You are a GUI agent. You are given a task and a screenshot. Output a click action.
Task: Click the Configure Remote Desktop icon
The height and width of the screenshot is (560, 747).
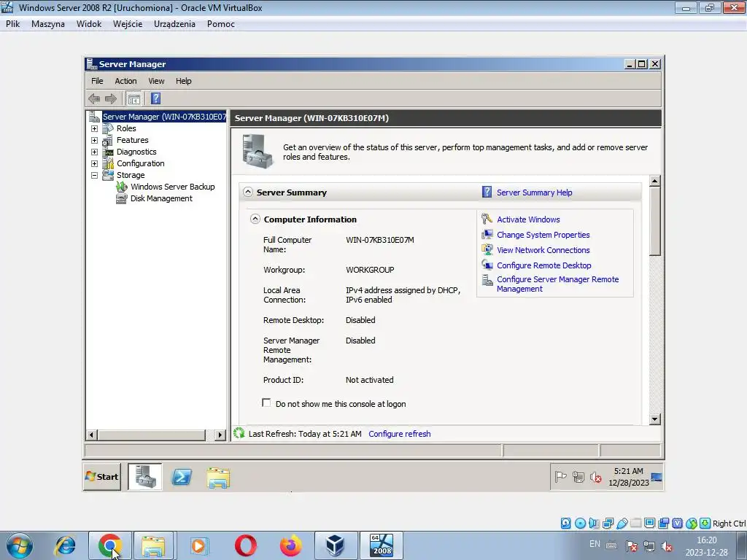487,265
